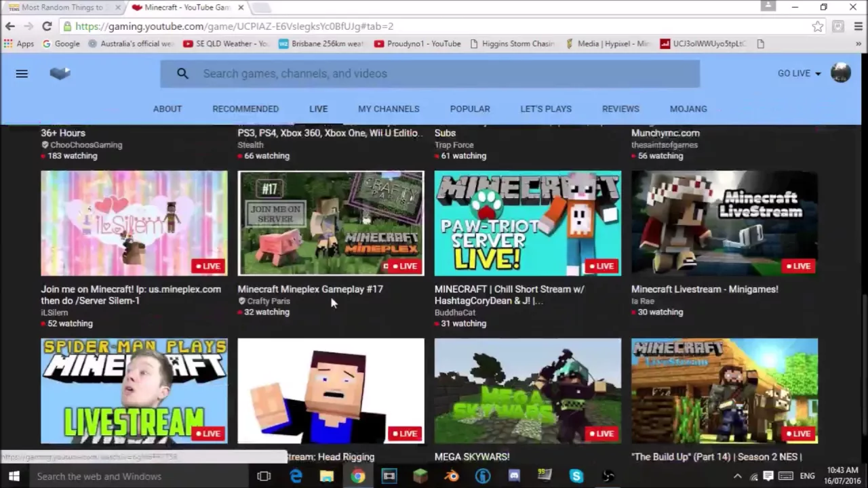Open the Action Center notifications icon
Viewport: 868px width, 488px height.
(768, 476)
